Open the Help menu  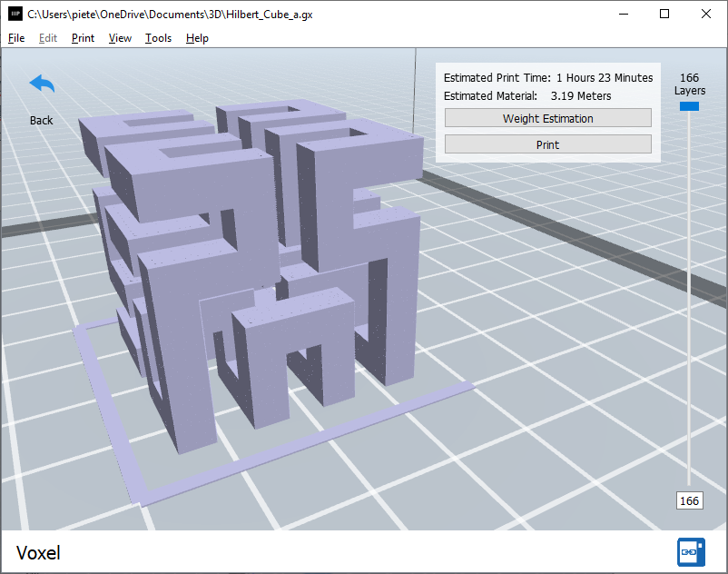coord(197,38)
